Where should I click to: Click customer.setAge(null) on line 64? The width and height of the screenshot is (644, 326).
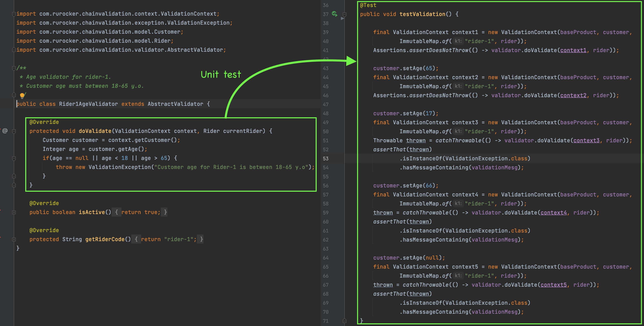[409, 258]
